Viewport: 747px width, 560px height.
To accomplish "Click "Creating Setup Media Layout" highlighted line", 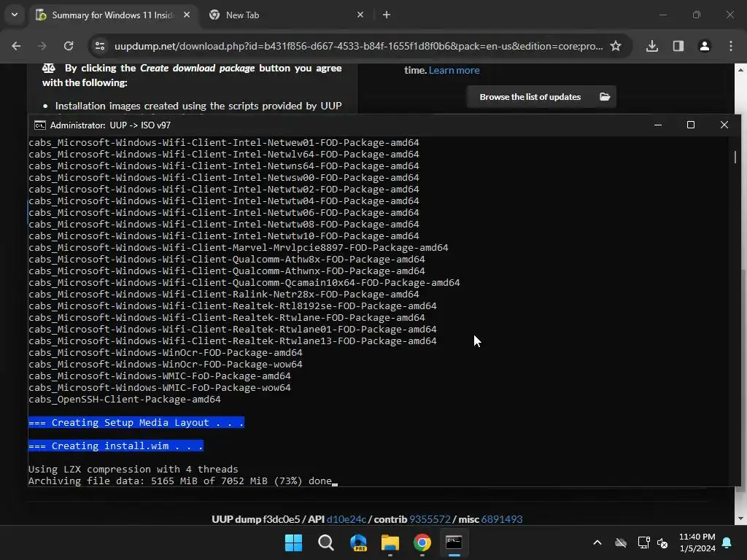I will [136, 422].
